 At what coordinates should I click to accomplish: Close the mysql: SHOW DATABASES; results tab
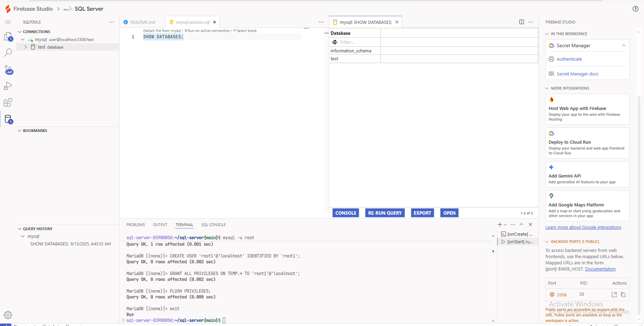pos(397,22)
